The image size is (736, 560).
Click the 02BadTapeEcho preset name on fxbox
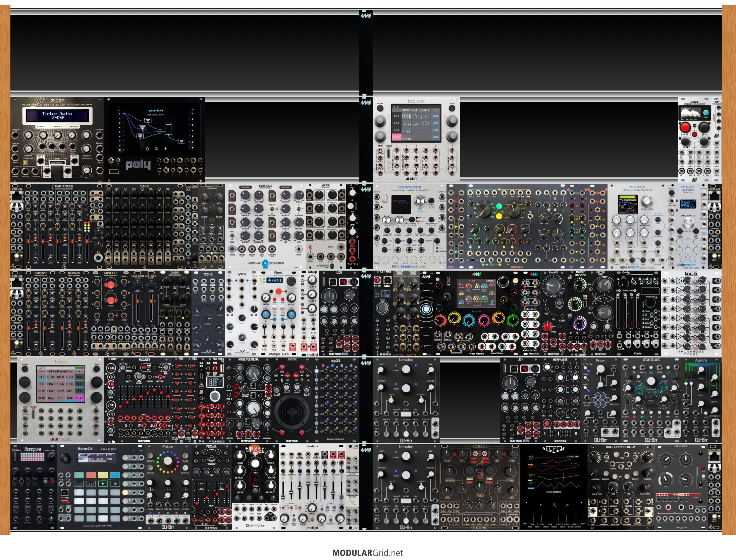click(x=60, y=372)
